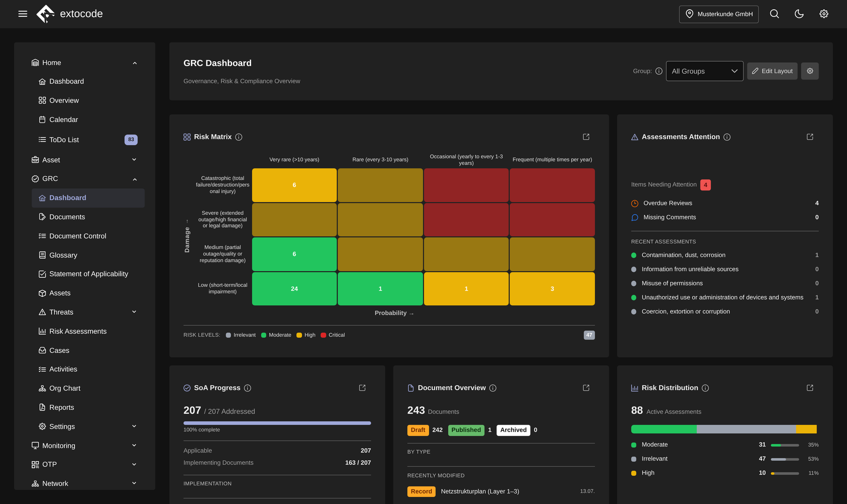Open SoA Progress external link icon

click(362, 388)
